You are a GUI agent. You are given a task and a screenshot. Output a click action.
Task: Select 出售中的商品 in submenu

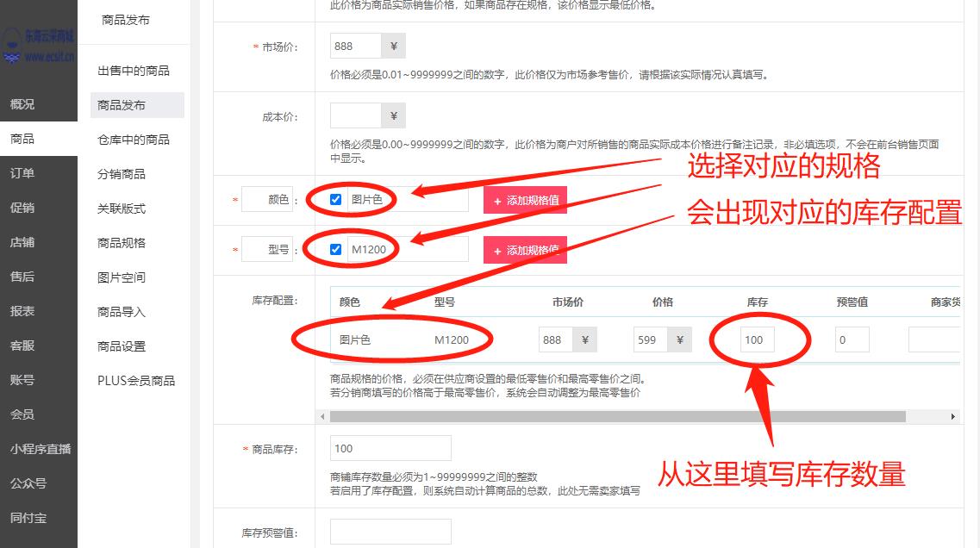click(x=134, y=71)
